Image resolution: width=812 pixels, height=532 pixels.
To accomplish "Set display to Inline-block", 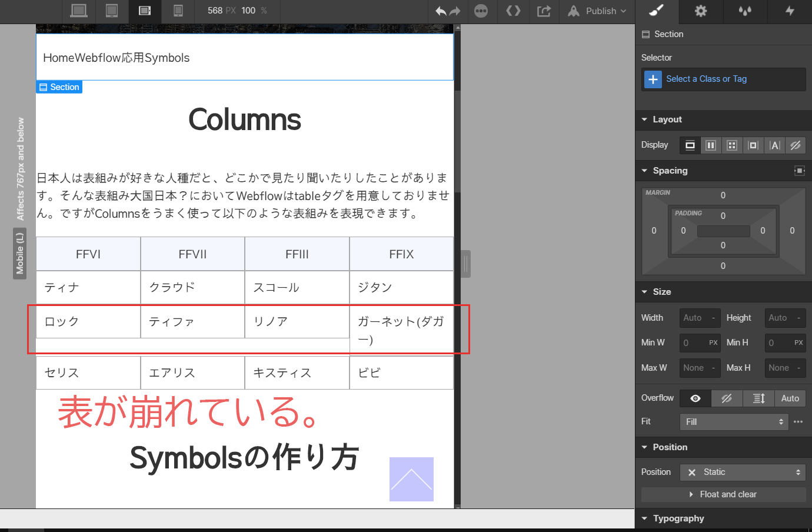I will 753,145.
